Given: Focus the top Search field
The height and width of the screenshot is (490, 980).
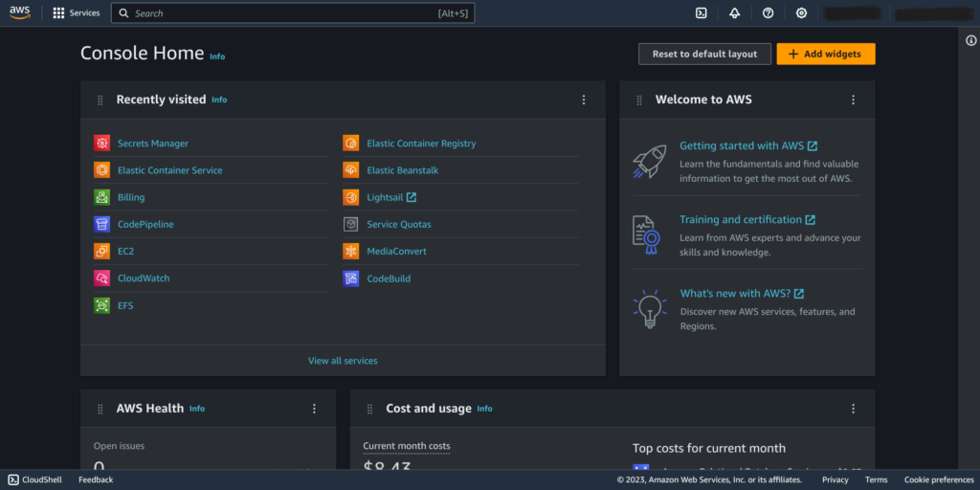Looking at the screenshot, I should click(293, 13).
